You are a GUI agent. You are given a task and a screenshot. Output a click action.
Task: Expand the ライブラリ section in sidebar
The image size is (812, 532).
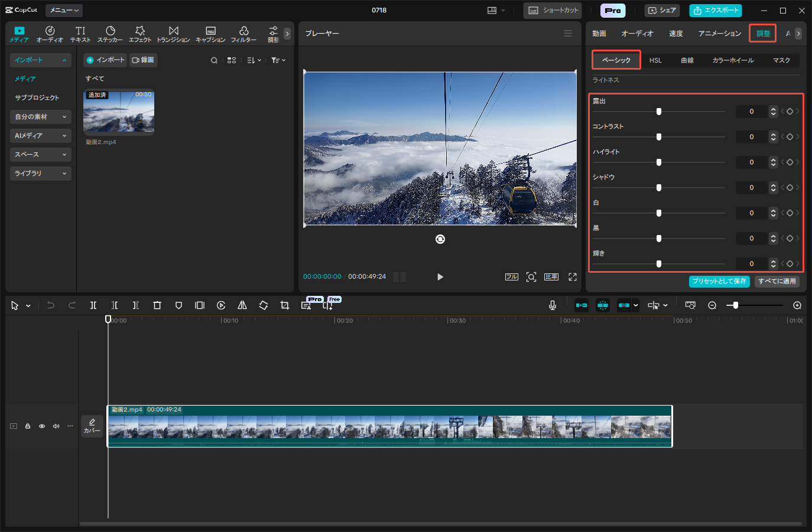40,174
